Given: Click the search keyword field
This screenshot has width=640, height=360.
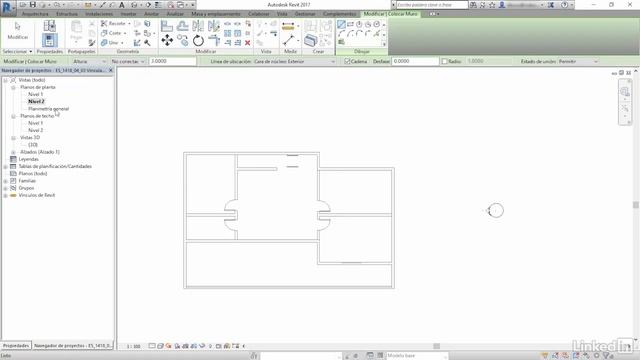Looking at the screenshot, I should tap(432, 5).
